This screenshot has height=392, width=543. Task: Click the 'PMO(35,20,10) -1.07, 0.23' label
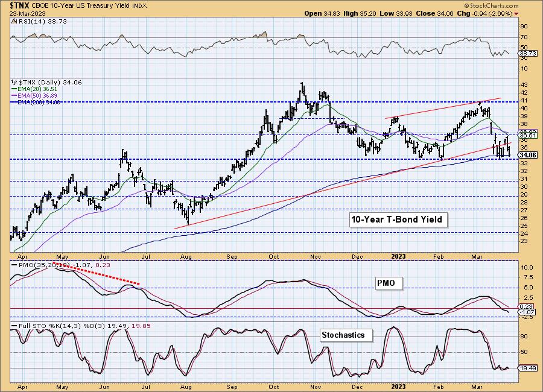click(64, 265)
